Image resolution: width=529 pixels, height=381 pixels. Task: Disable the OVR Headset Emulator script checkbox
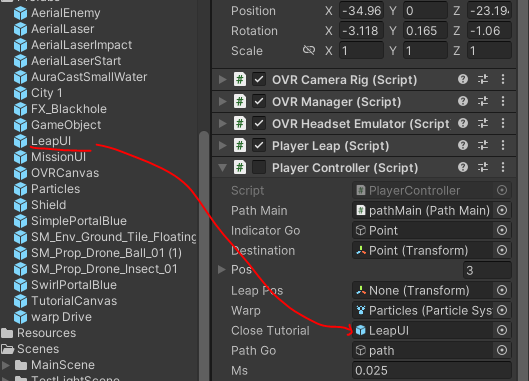259,124
